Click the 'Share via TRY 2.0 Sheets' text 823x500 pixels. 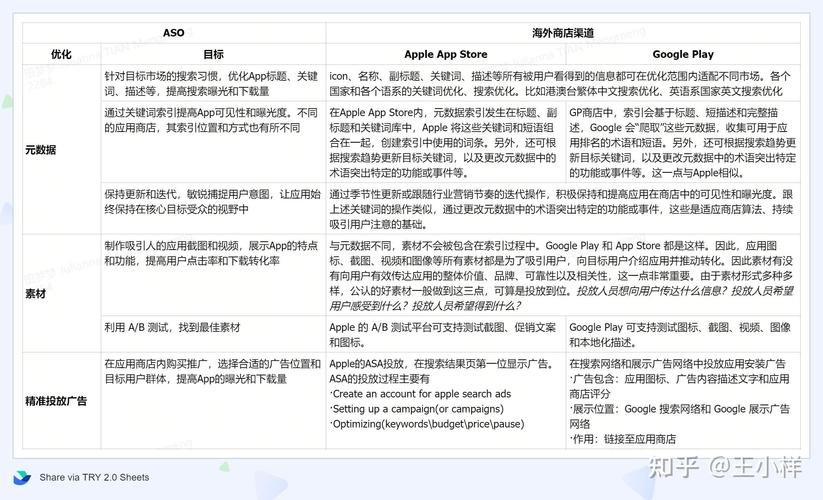[94, 477]
